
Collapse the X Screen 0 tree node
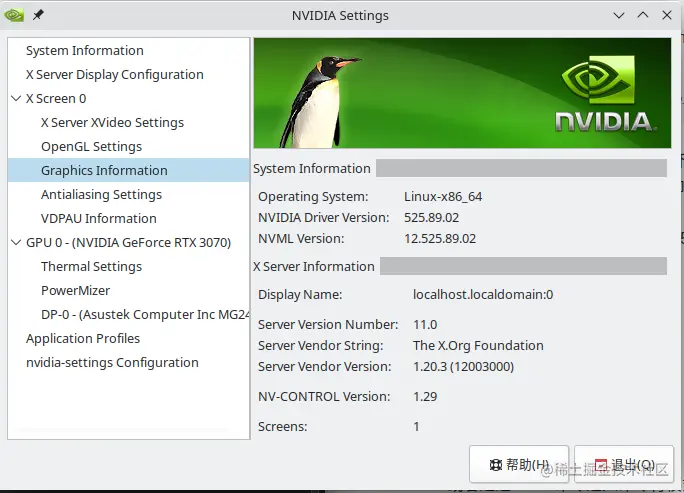tap(16, 99)
